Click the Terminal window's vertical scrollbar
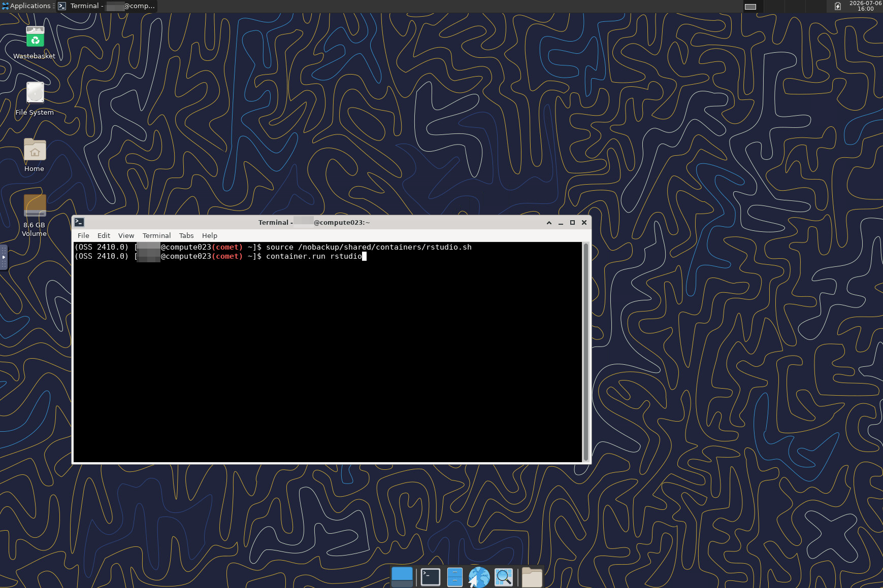The image size is (883, 588). coord(586,352)
